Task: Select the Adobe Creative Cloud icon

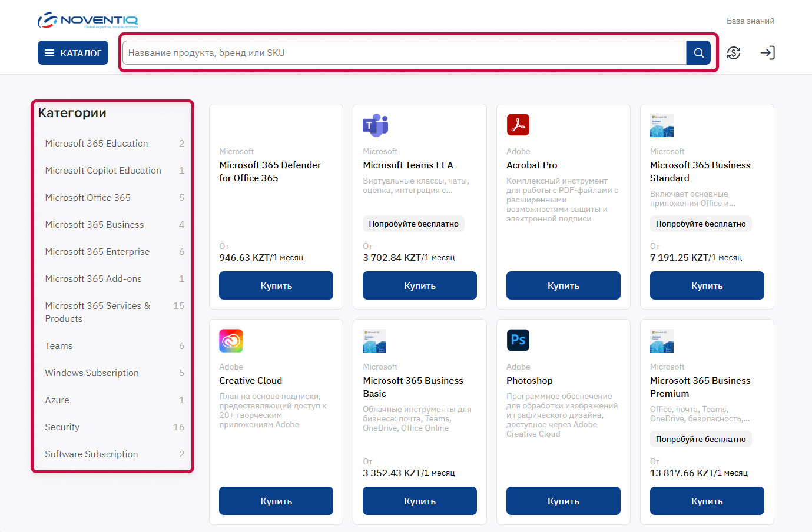Action: [x=231, y=340]
